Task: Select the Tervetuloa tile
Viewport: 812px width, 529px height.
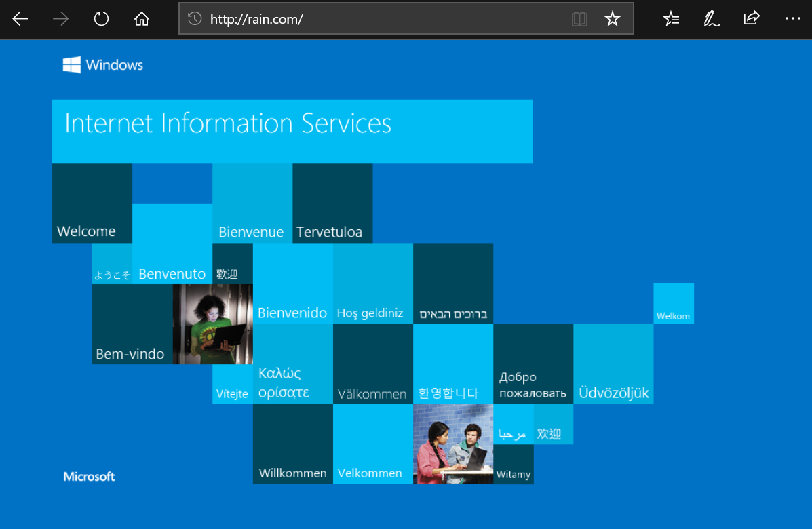Action: [x=332, y=203]
